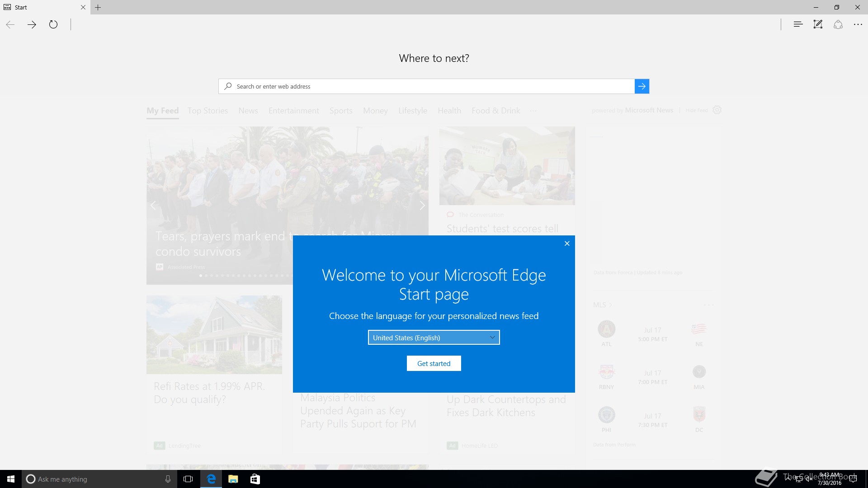This screenshot has height=488, width=868.
Task: Click the Cortana microphone icon
Action: pyautogui.click(x=168, y=479)
